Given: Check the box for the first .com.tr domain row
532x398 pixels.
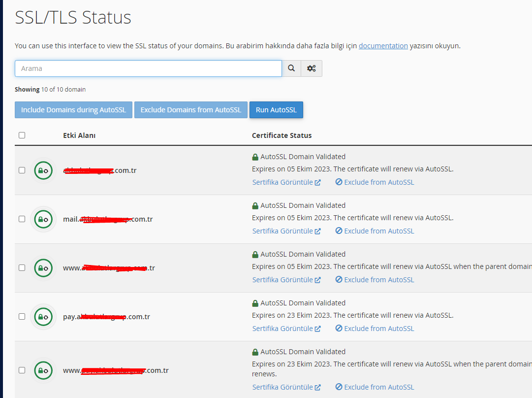Looking at the screenshot, I should (22, 170).
